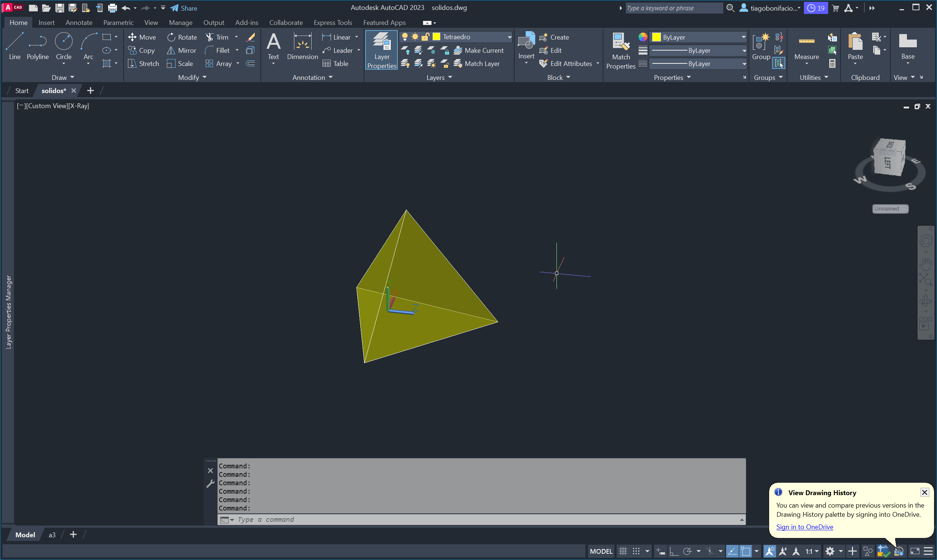
Task: Toggle grid display in status bar
Action: (x=623, y=551)
